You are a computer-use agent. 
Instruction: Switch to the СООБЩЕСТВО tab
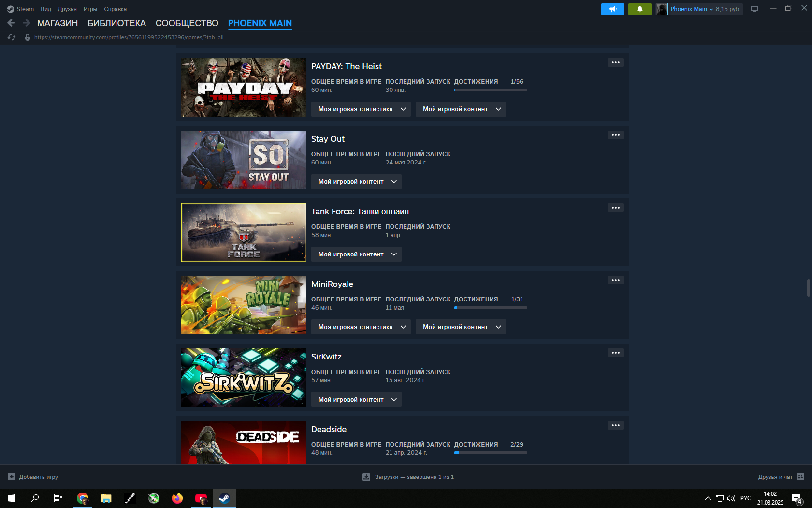point(187,23)
